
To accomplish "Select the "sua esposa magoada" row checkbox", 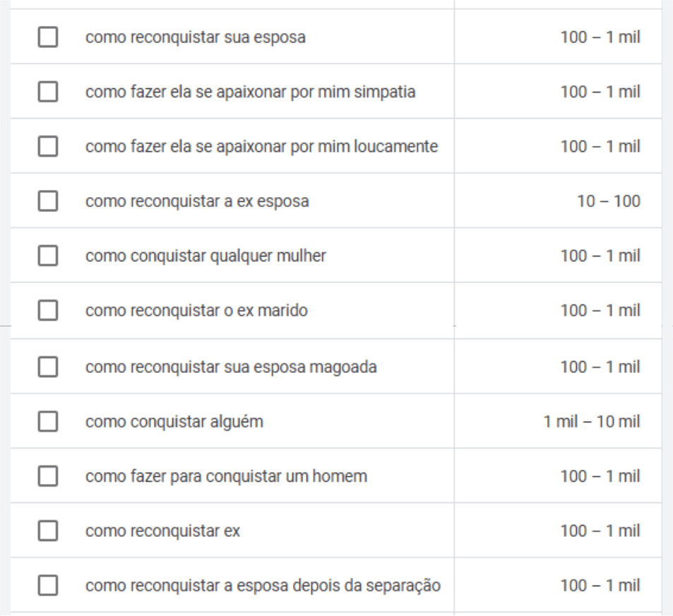I will point(47,367).
